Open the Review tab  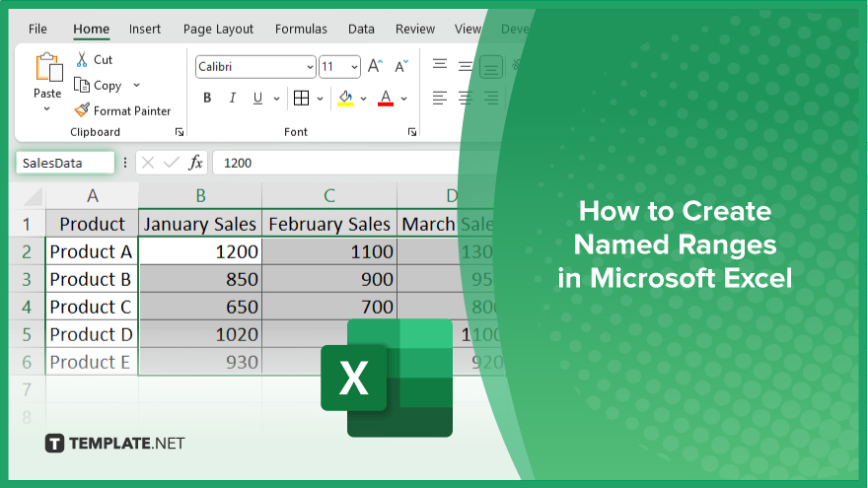click(415, 29)
